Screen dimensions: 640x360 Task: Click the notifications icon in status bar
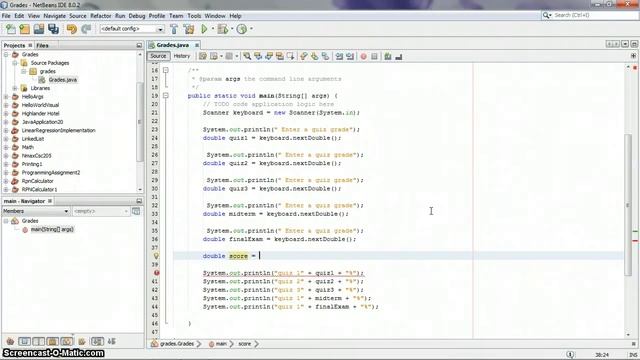(x=570, y=355)
